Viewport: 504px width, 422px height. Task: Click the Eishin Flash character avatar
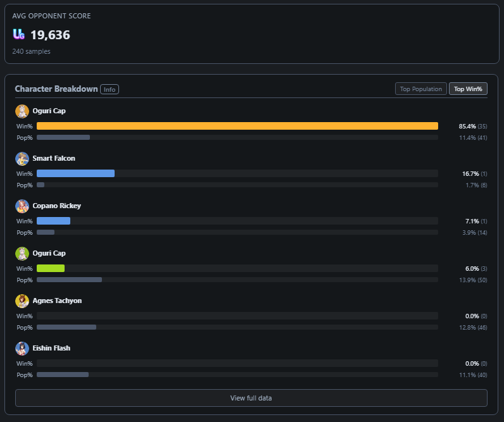pyautogui.click(x=22, y=349)
